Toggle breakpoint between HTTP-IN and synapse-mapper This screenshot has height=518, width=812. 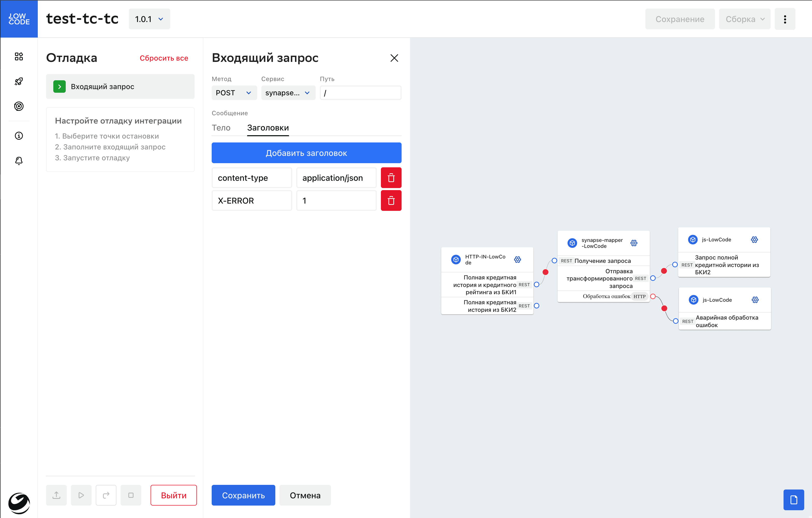545,272
